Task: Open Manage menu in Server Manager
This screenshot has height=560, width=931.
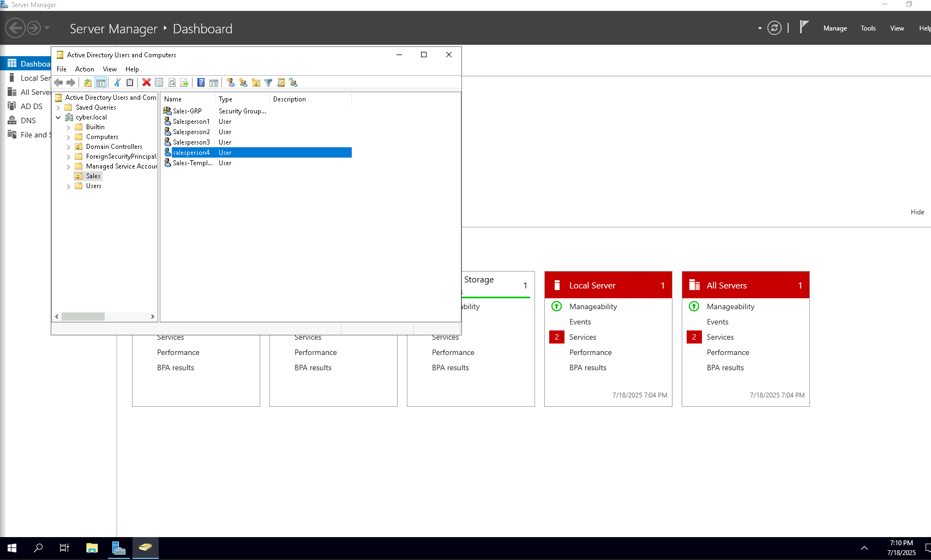Action: point(835,28)
